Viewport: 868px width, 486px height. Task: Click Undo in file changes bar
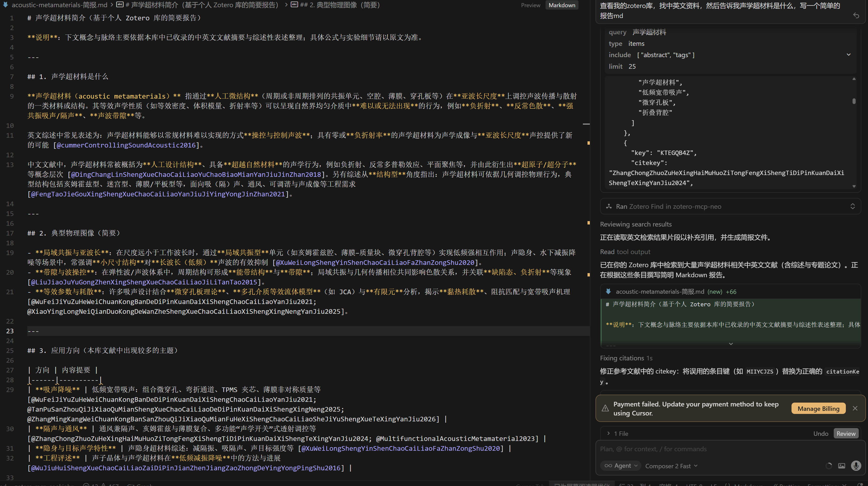tap(821, 433)
